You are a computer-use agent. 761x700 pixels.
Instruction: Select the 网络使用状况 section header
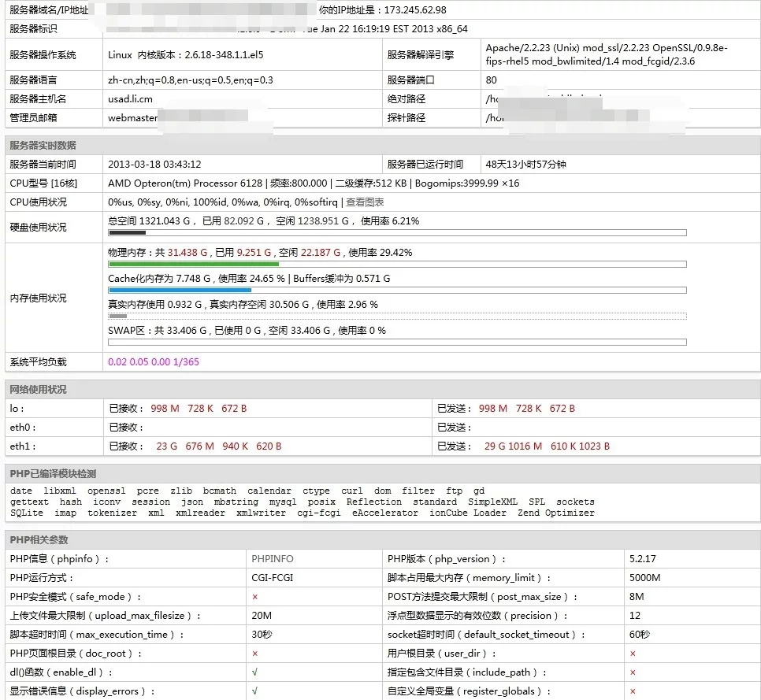point(38,390)
